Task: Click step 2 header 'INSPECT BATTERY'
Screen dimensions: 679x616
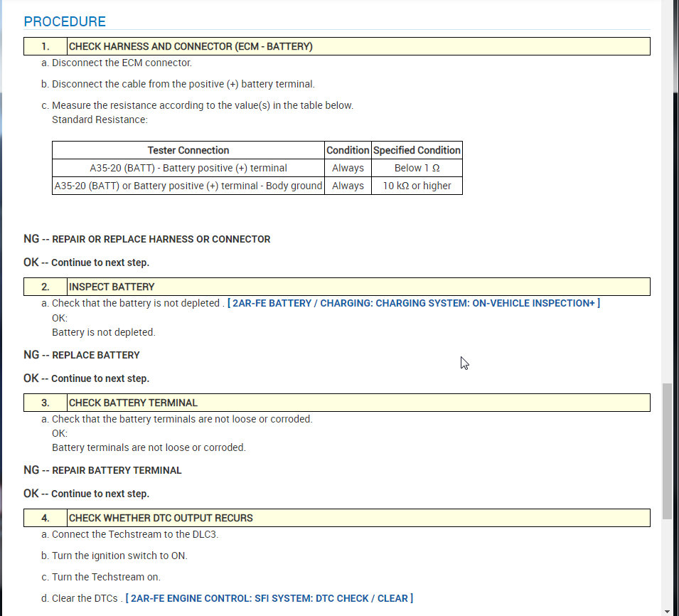Action: pyautogui.click(x=358, y=287)
